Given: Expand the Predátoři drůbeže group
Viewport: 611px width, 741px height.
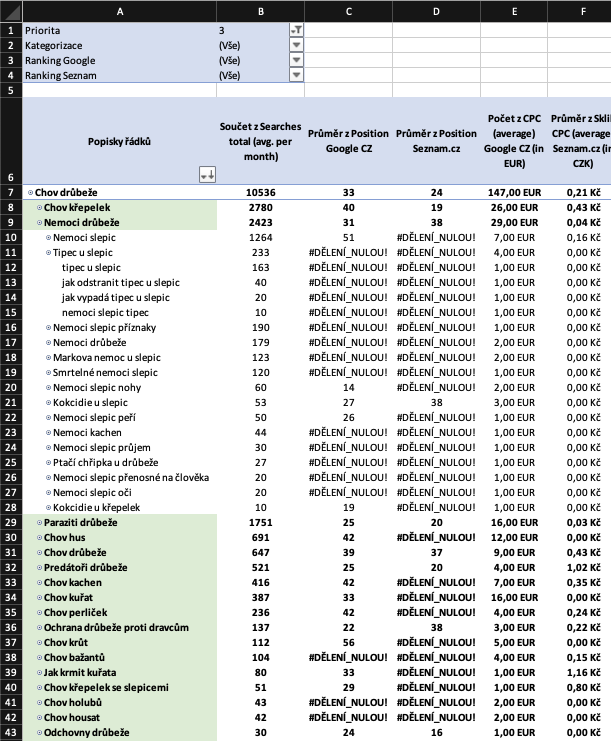Looking at the screenshot, I should pyautogui.click(x=40, y=568).
